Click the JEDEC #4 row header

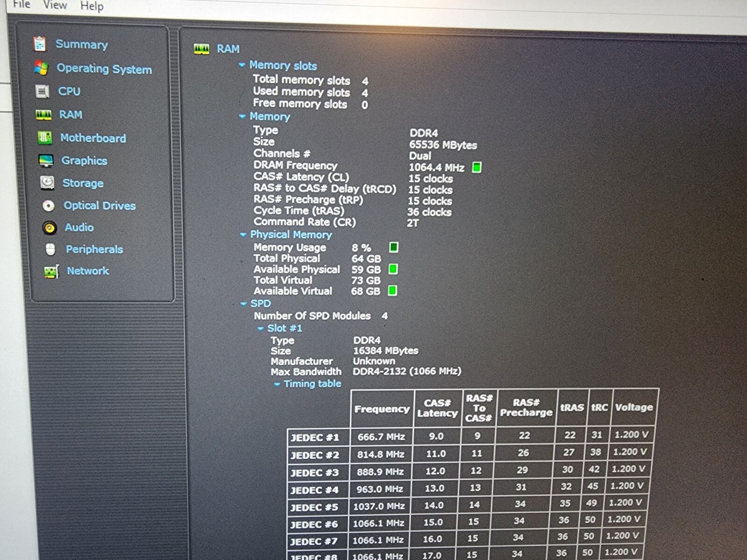[x=314, y=490]
